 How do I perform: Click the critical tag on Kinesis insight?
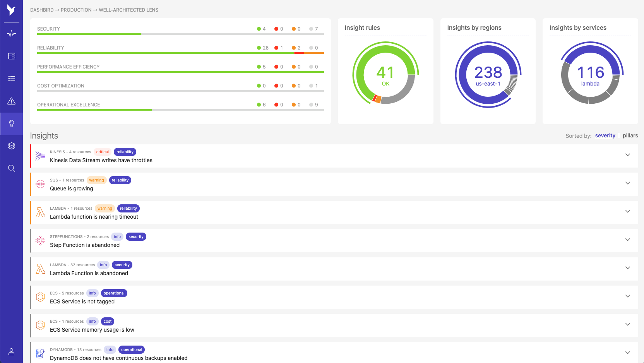[x=102, y=152]
